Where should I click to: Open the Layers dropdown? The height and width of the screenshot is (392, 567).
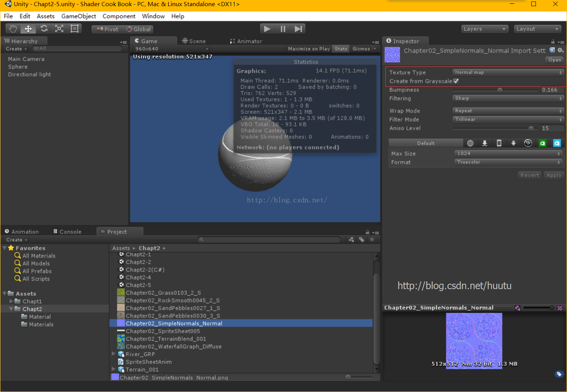[485, 29]
